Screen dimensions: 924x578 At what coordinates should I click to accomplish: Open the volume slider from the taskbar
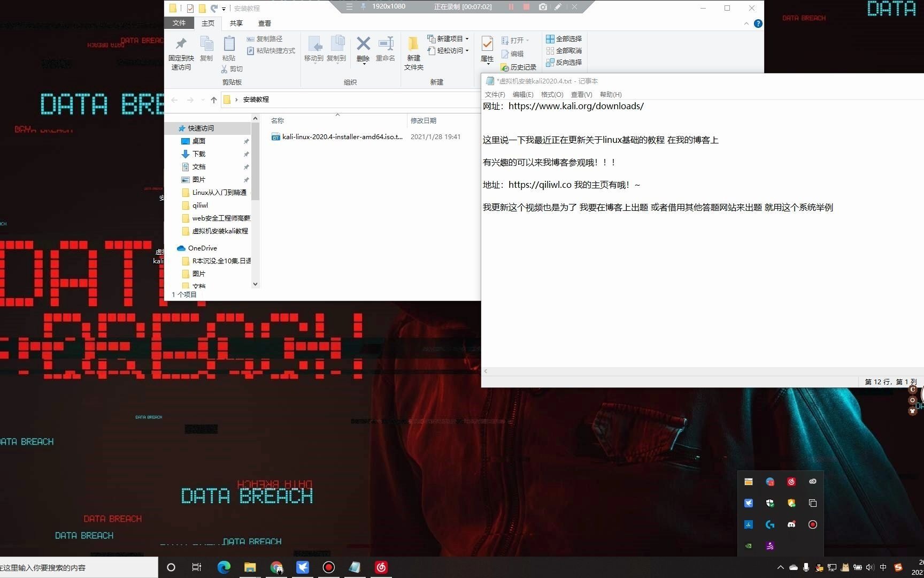pyautogui.click(x=870, y=567)
